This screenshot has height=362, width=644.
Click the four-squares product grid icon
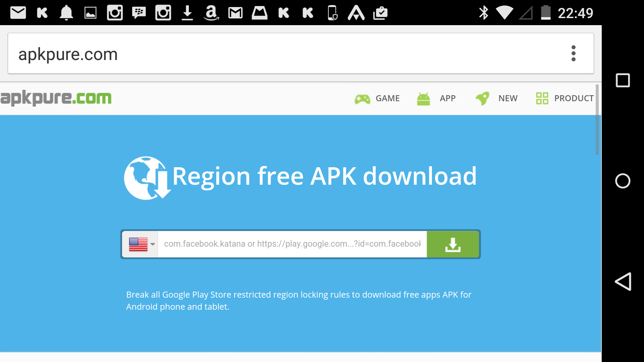[x=542, y=99]
